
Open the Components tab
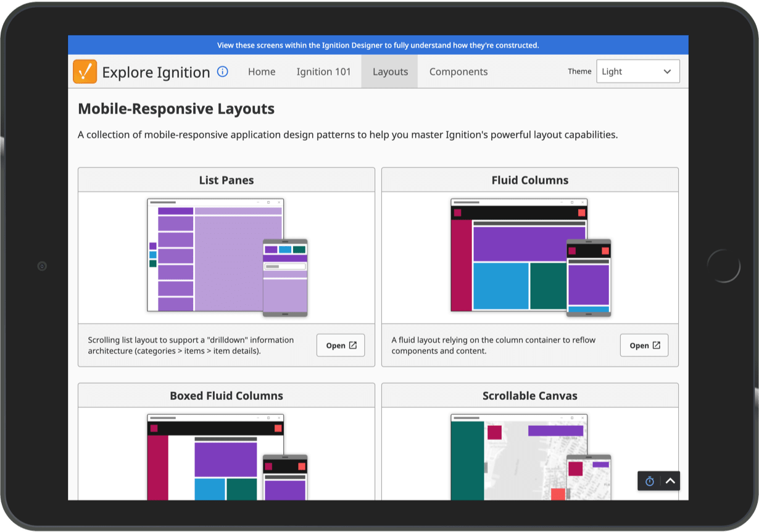458,72
